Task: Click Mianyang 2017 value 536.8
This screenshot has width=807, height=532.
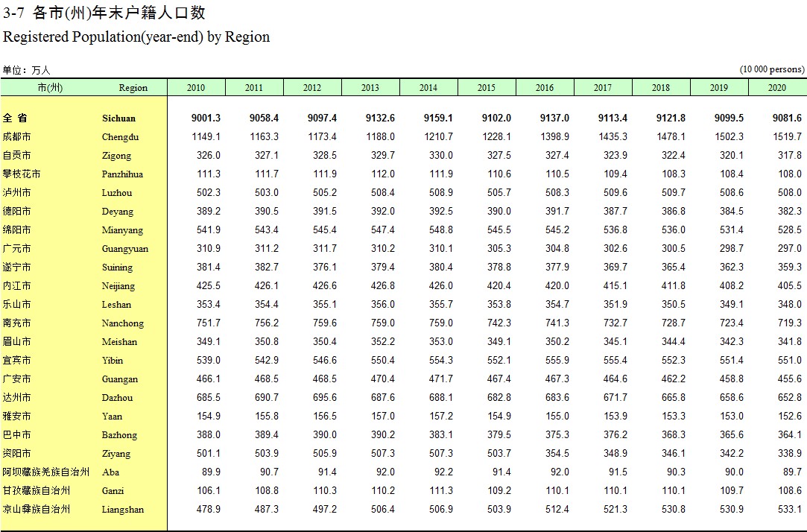Action: tap(615, 229)
